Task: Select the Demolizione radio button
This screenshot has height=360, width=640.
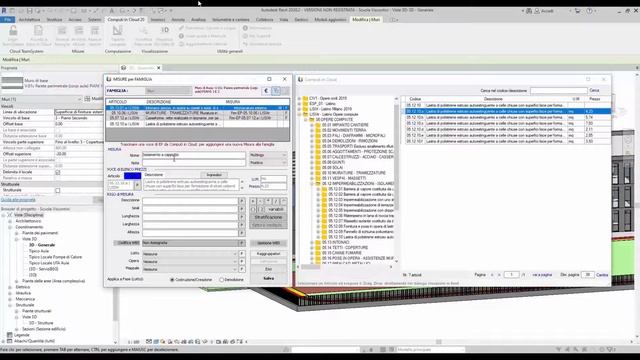Action: 222,280
